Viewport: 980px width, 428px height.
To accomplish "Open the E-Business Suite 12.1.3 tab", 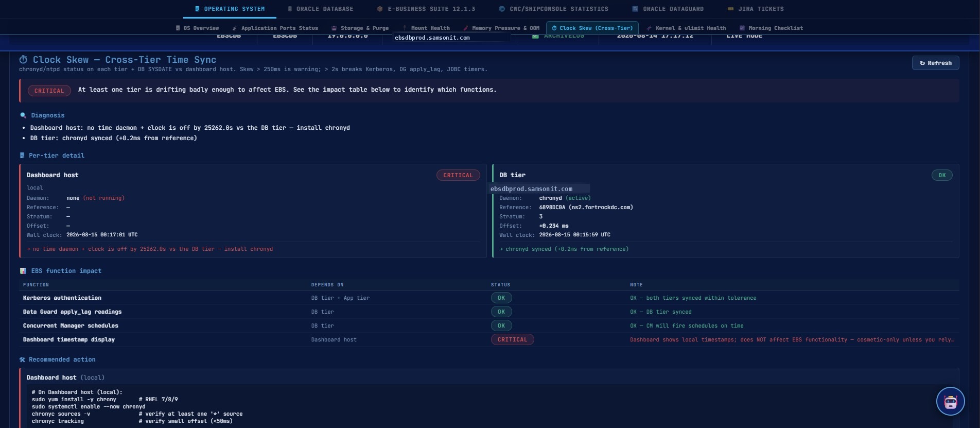I will (x=426, y=9).
